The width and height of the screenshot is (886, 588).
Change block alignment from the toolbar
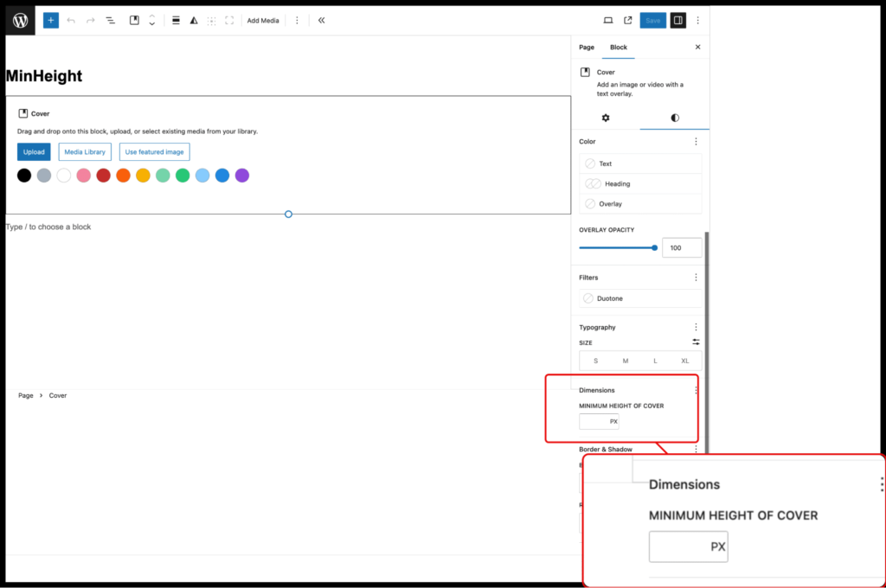point(176,20)
